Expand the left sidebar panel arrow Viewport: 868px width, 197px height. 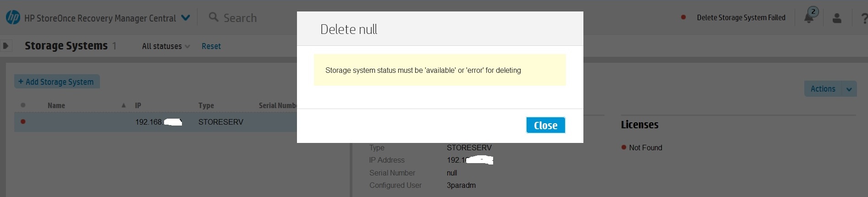(5, 46)
